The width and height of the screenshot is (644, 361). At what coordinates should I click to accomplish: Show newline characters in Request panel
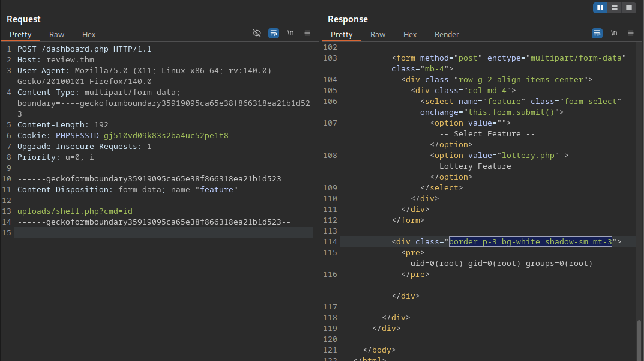click(x=290, y=33)
